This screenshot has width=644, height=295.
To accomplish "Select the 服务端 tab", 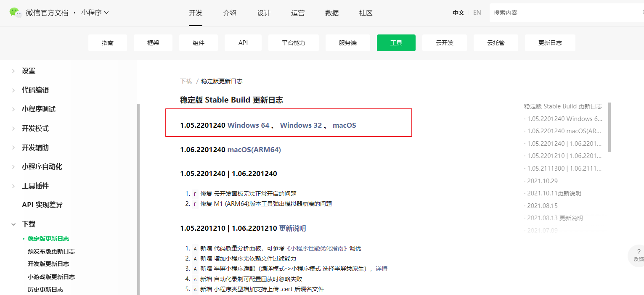I will (x=348, y=43).
